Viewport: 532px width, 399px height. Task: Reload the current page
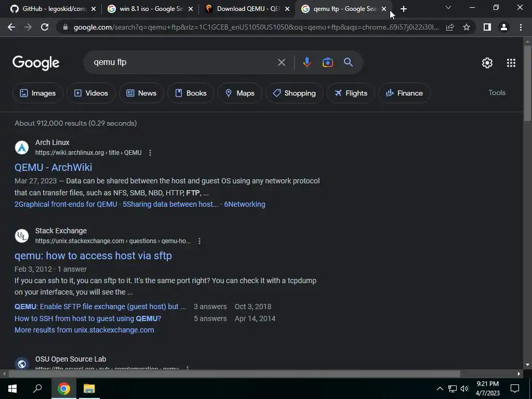coord(45,27)
